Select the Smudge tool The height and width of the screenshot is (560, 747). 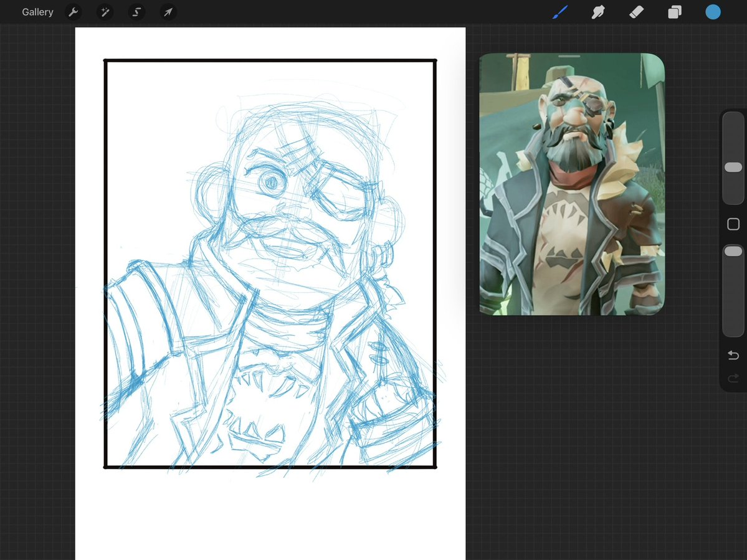(598, 12)
